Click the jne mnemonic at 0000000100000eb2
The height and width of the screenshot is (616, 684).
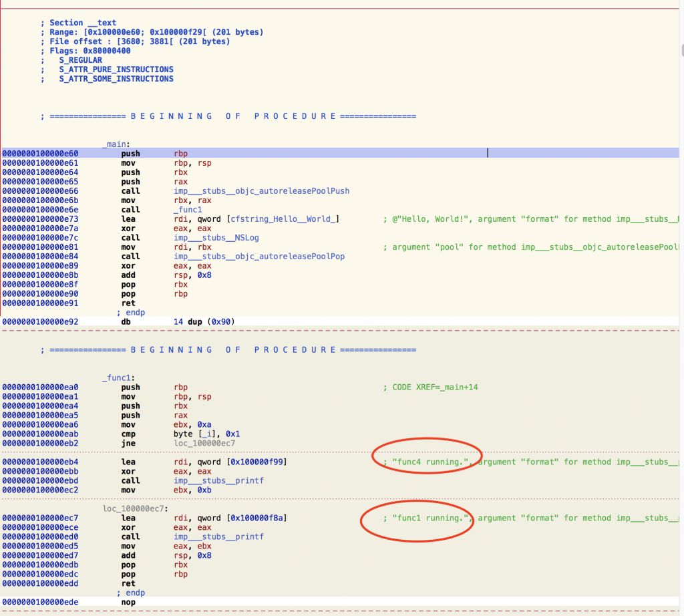tap(128, 443)
